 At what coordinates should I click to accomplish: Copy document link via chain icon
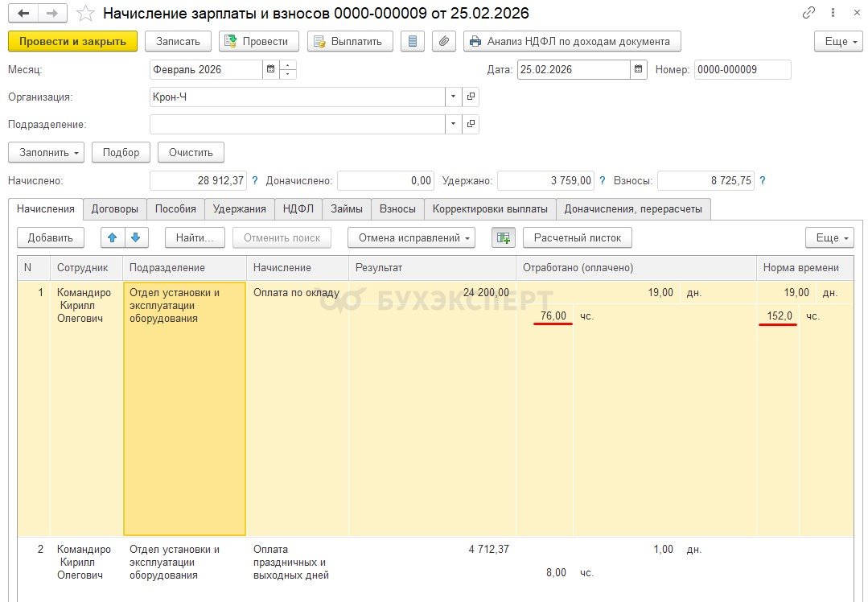[809, 14]
